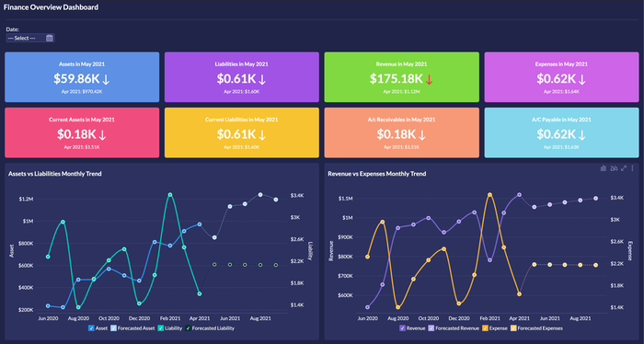Click the Assets vs Liabilities Monthly Trend title
The image size is (644, 344).
(55, 174)
